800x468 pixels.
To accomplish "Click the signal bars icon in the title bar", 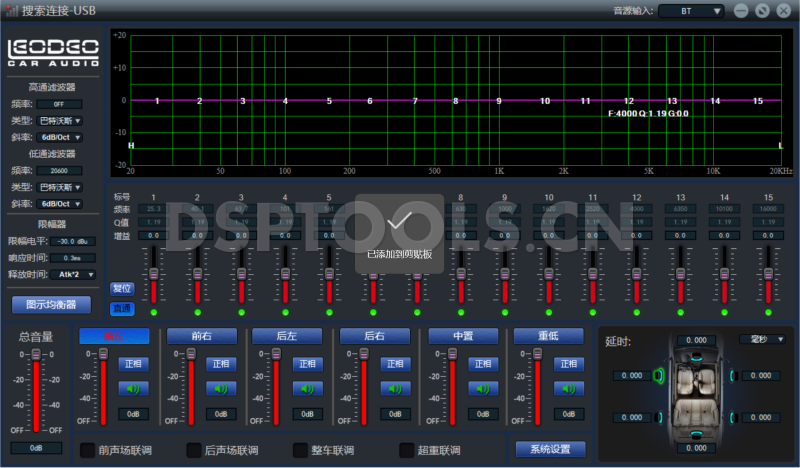I will [x=12, y=11].
